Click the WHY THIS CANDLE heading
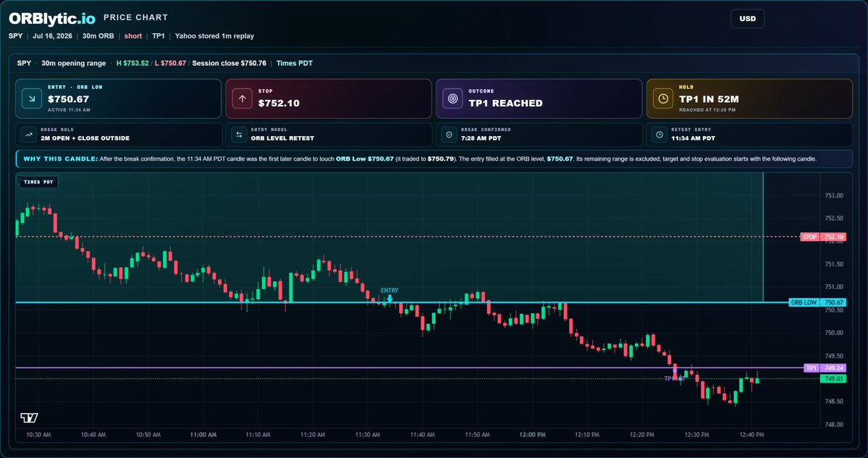 pyautogui.click(x=61, y=158)
